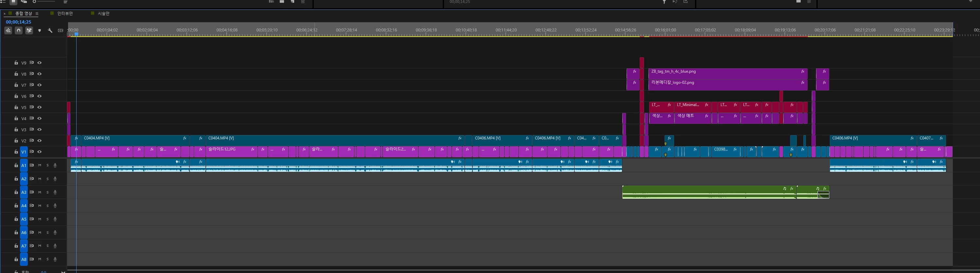Toggle sync lock on track V3
The image size is (980, 273).
click(x=32, y=129)
